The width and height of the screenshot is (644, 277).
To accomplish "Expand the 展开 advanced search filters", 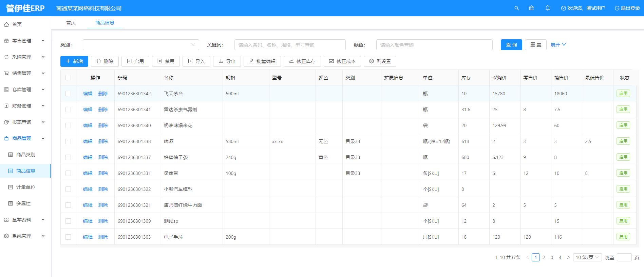I will click(x=558, y=45).
